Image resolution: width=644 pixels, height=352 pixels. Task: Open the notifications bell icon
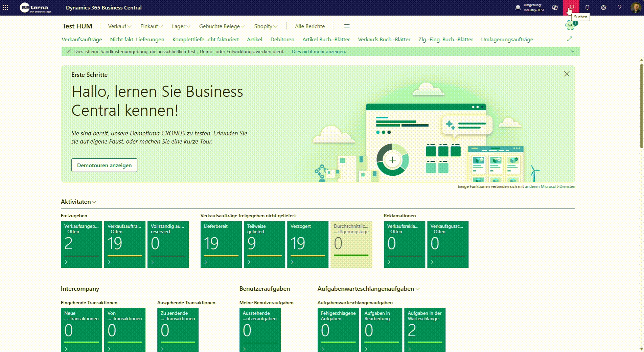tap(587, 7)
